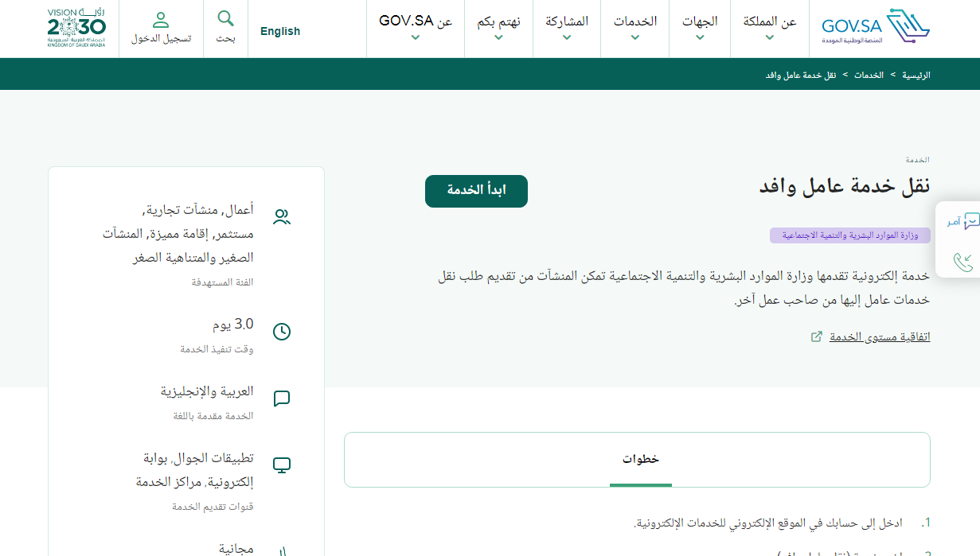Click the نقل خدمة عامل وافد breadcrumb text
The image size is (980, 556).
click(801, 75)
